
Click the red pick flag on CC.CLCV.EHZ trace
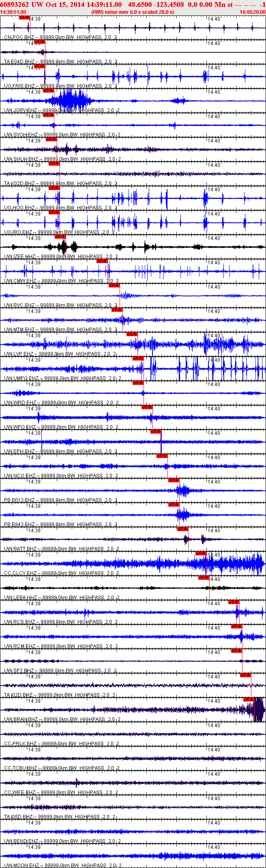201,553
